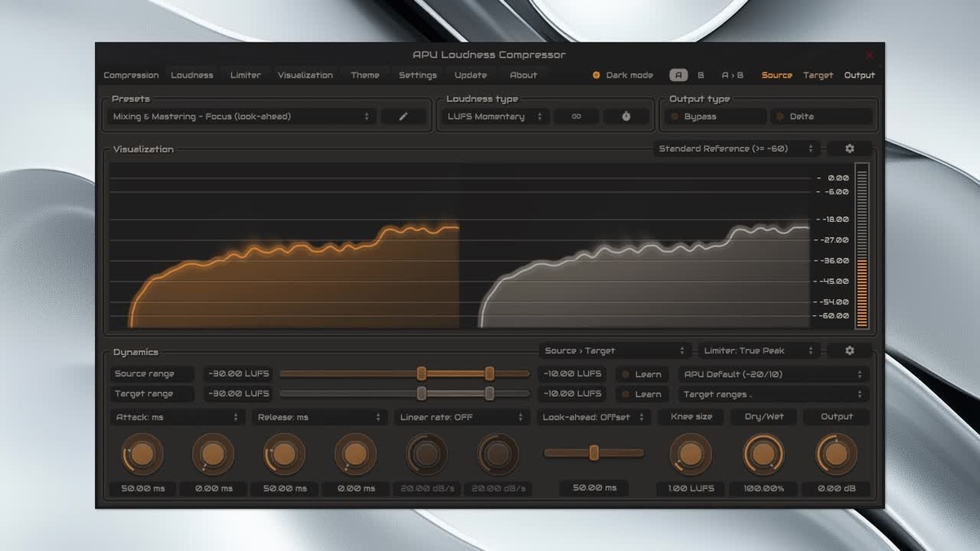This screenshot has width=980, height=551.
Task: Click the Look-ahead offset slider handle
Action: [x=594, y=452]
